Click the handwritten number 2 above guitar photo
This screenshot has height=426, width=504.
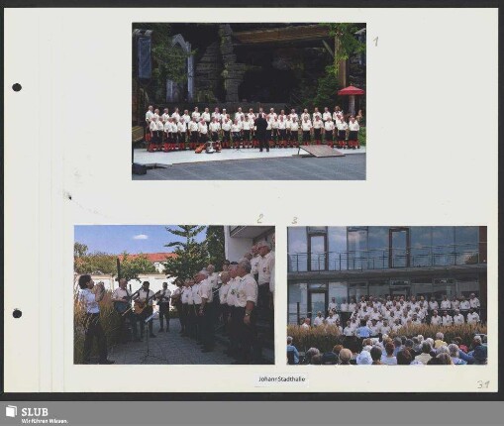coord(260,219)
